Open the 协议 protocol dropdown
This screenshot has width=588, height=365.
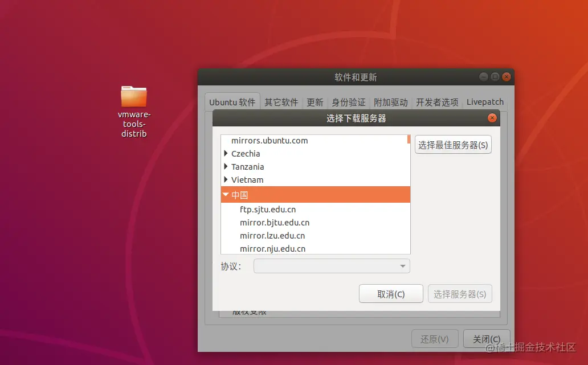[332, 266]
